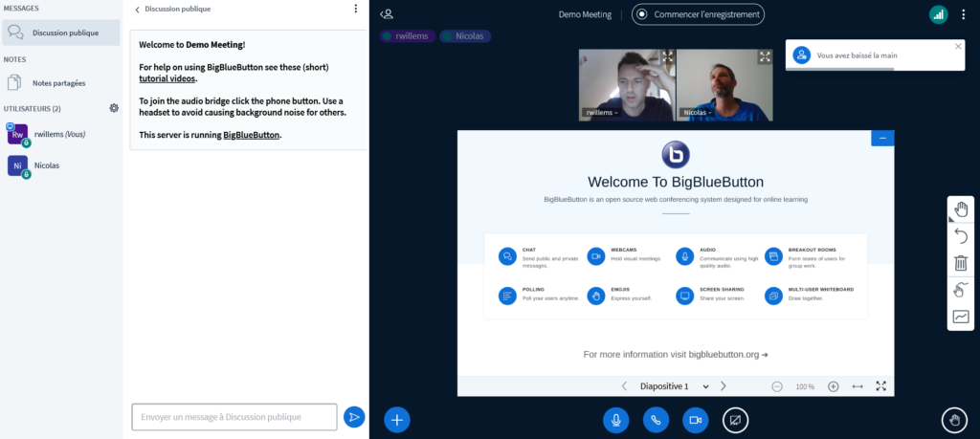Zoom out the presentation

click(777, 386)
